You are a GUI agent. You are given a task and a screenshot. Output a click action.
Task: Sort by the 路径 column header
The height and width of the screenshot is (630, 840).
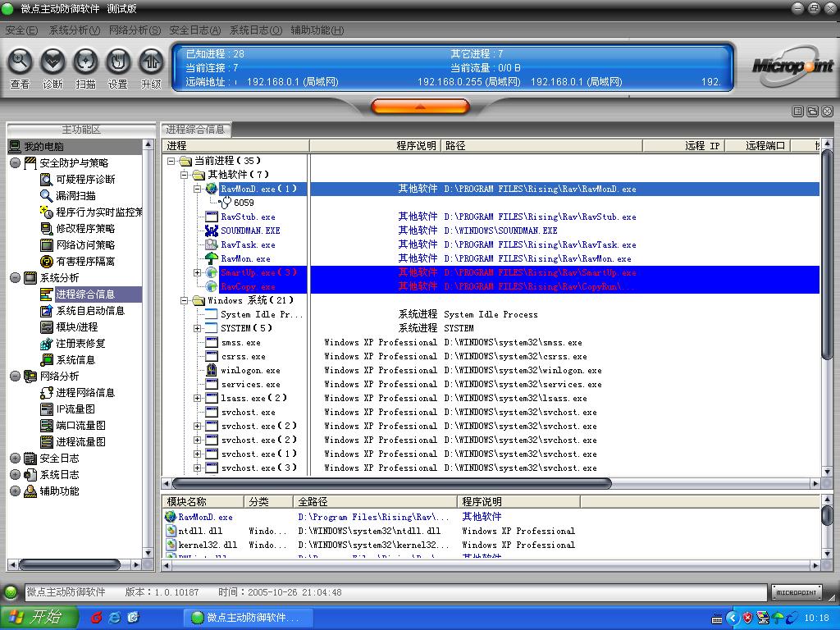(x=541, y=146)
